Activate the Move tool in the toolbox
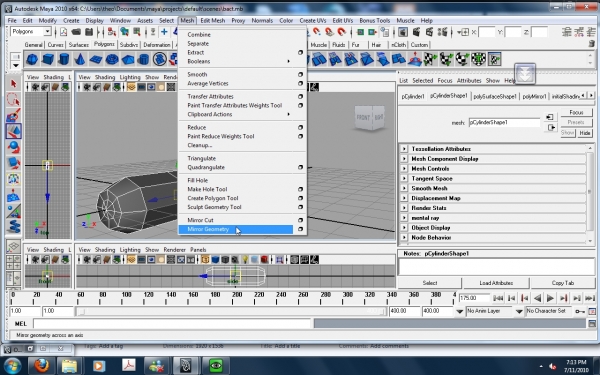Viewport: 600px width, 375px height. pyautogui.click(x=14, y=131)
